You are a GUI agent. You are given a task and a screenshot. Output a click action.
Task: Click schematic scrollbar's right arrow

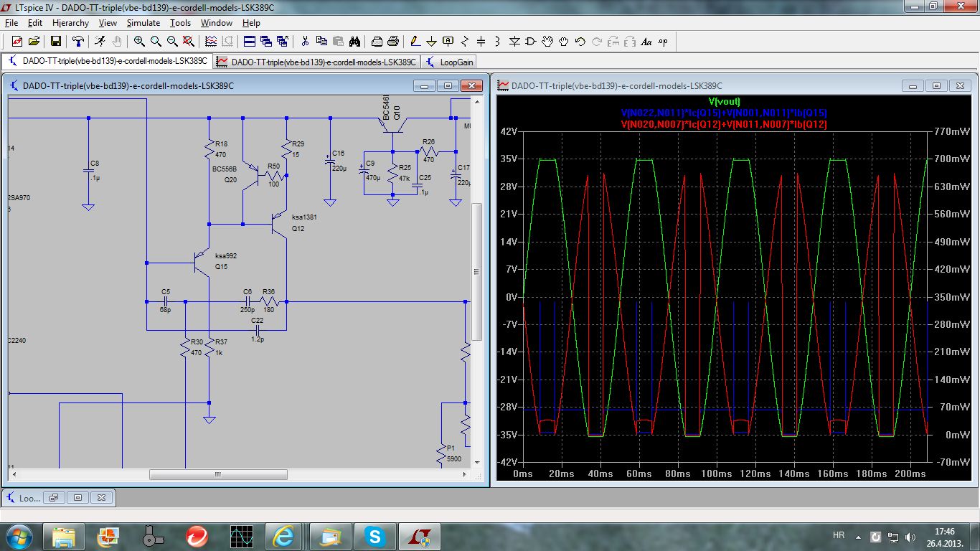click(x=465, y=475)
